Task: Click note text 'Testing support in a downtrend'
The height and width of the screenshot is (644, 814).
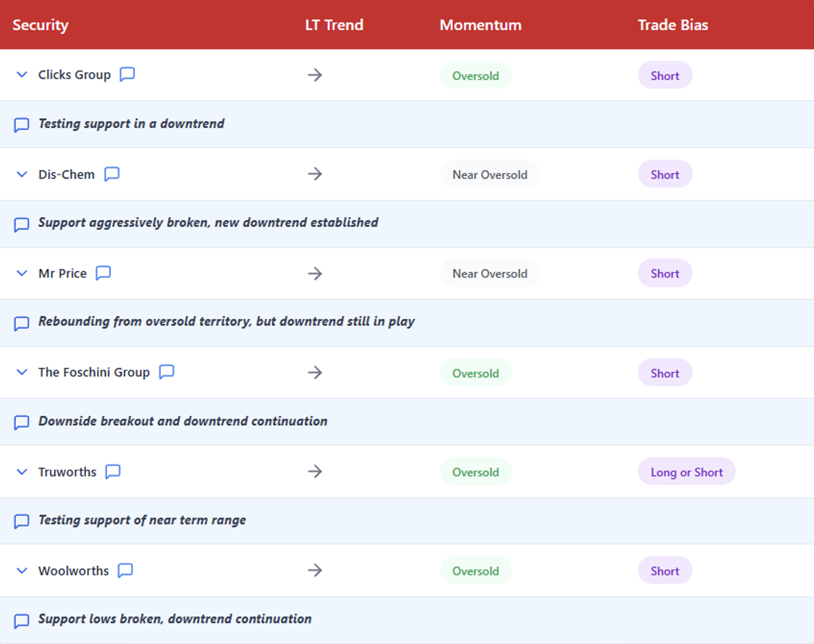Action: pyautogui.click(x=131, y=124)
